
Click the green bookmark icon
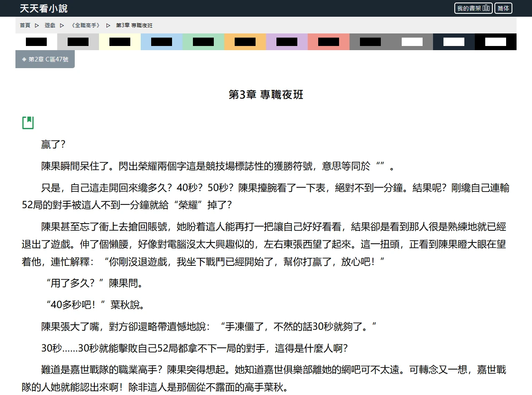pos(28,122)
